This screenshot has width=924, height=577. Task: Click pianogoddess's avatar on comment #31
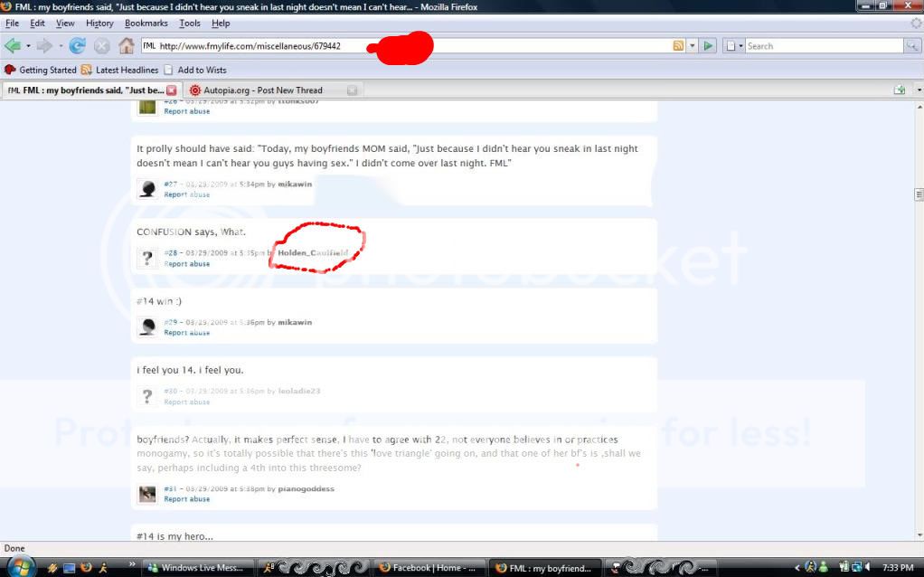[147, 494]
